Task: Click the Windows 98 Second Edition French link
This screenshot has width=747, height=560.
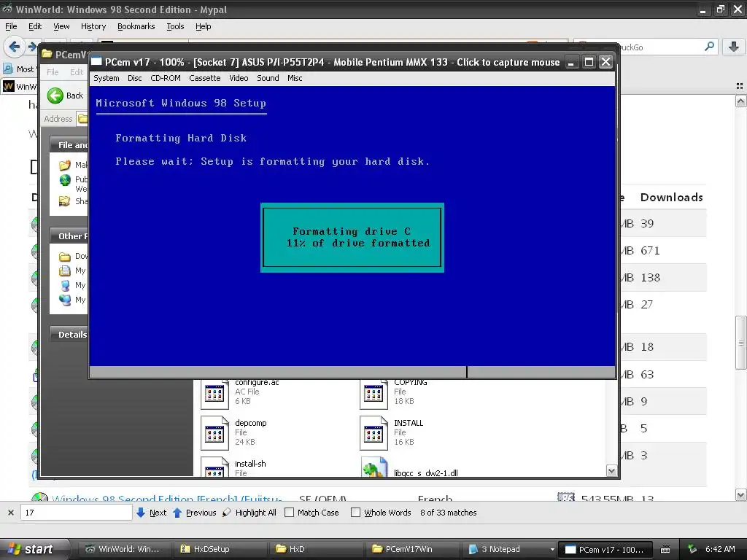Action: coord(166,498)
